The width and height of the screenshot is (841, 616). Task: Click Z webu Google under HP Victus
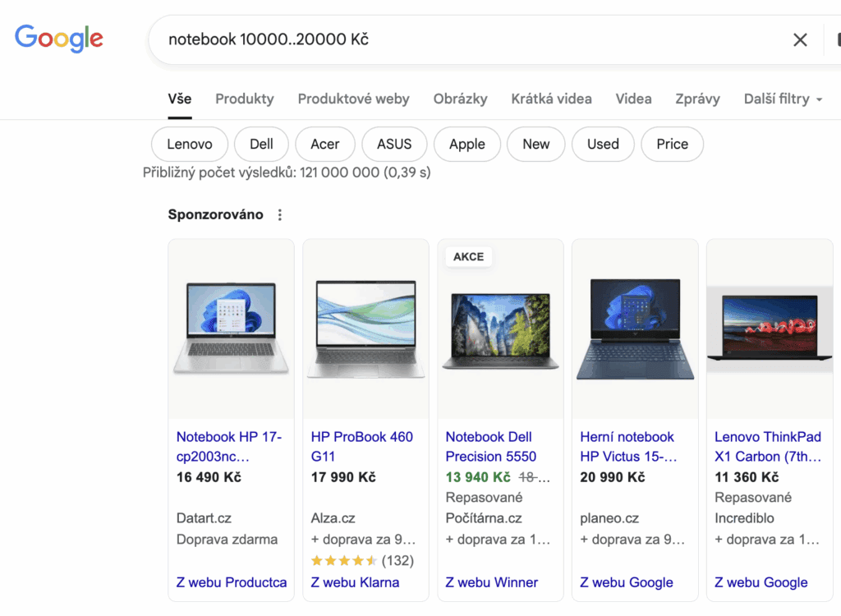[627, 582]
